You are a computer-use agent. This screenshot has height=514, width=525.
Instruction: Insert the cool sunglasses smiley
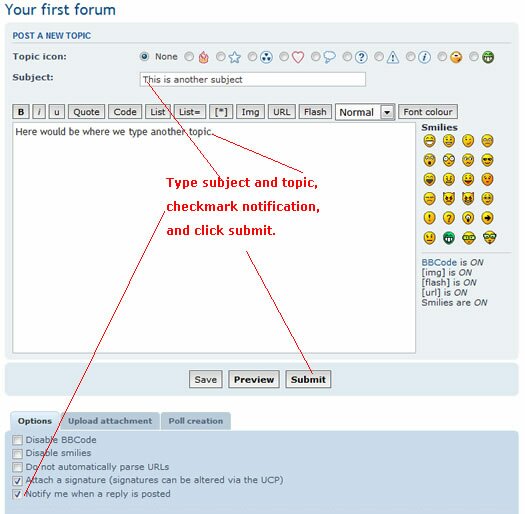(487, 160)
